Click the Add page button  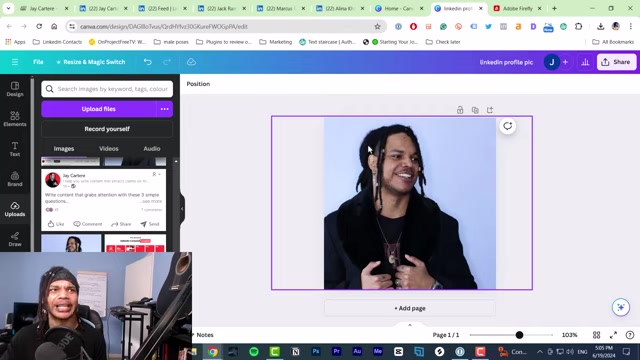point(410,308)
